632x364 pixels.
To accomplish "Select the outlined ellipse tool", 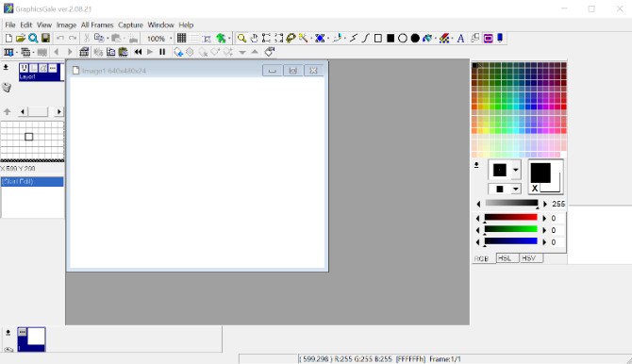I will point(402,39).
